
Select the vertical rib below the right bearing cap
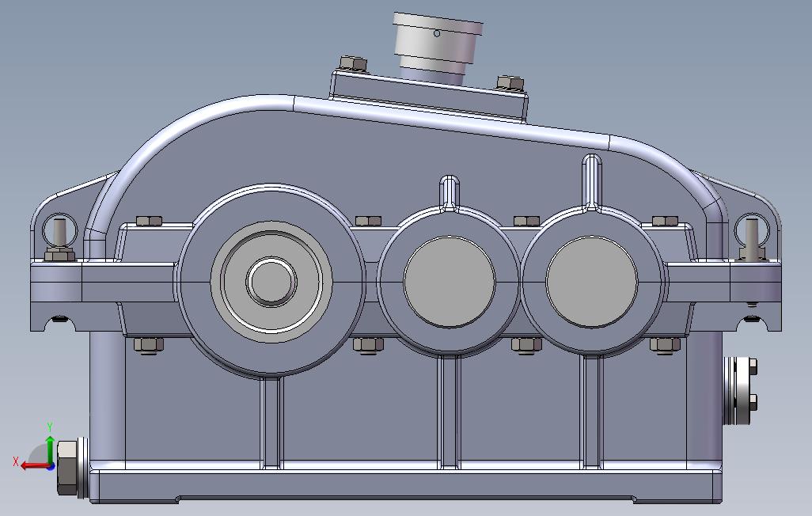pos(592,412)
